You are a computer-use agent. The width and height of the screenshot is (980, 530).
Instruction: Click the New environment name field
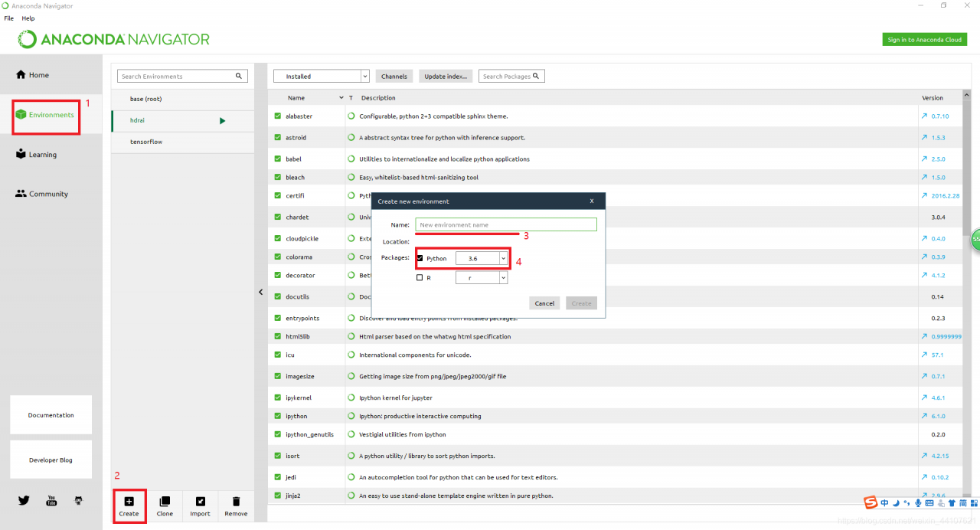coord(506,224)
